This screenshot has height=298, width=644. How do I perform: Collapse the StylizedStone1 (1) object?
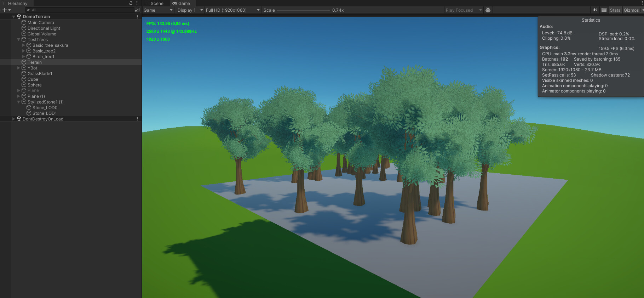[19, 102]
